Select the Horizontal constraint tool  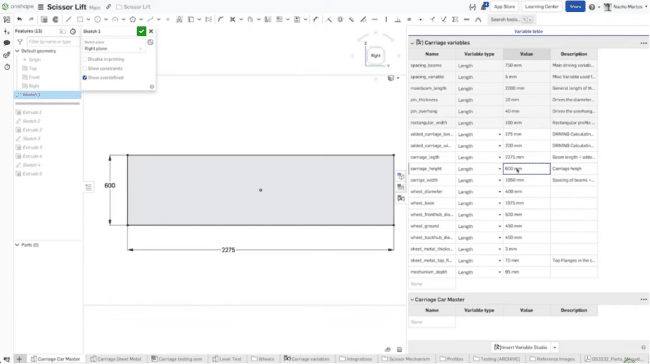coord(375,19)
